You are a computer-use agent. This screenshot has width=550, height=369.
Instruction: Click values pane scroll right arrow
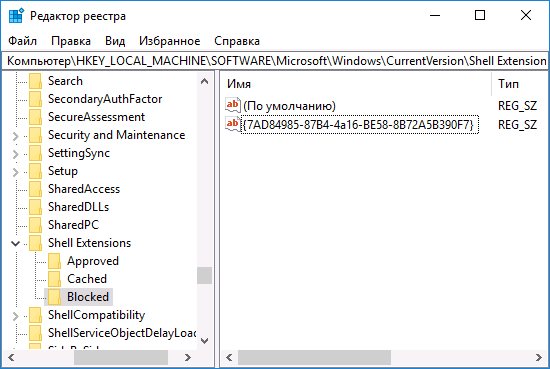pos(539,358)
